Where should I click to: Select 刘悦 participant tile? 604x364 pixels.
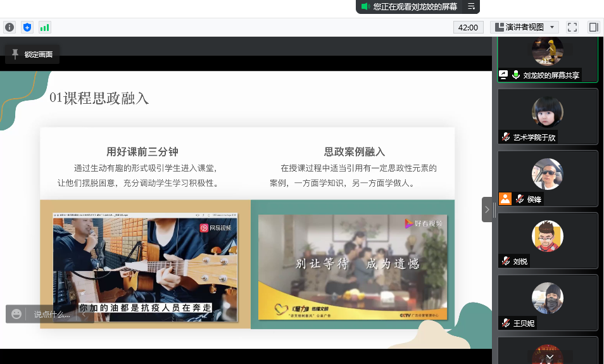(548, 241)
